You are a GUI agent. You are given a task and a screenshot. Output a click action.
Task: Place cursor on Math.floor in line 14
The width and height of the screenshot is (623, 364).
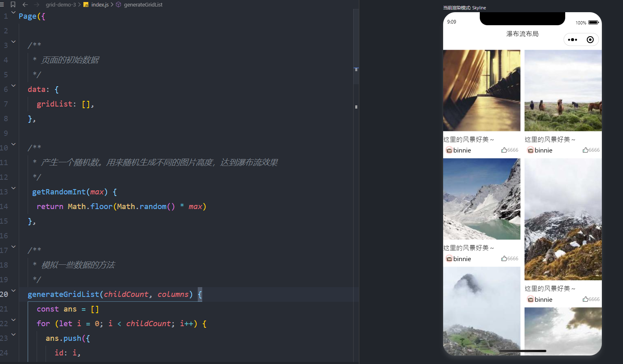[x=90, y=207]
